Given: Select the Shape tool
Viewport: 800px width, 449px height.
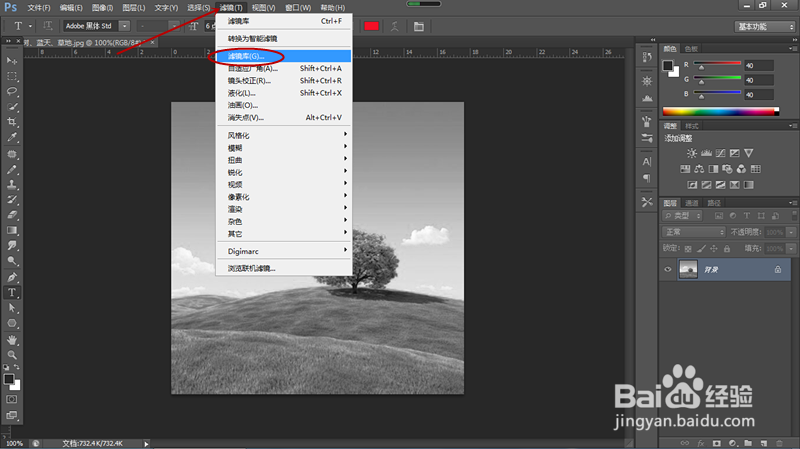Looking at the screenshot, I should pyautogui.click(x=12, y=323).
